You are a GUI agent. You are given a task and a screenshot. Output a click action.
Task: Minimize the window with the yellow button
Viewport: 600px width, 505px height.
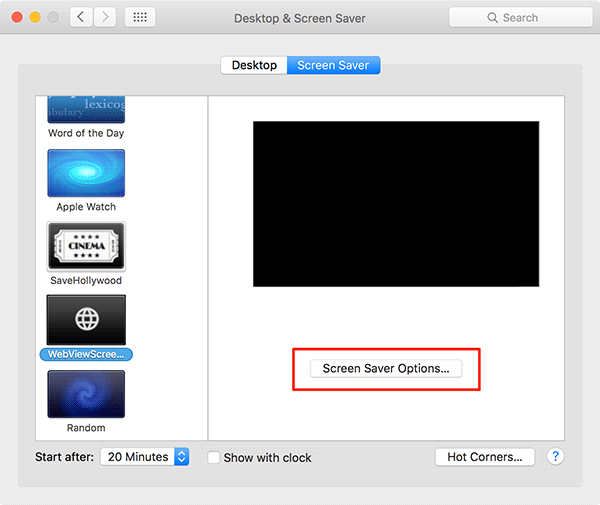tap(35, 17)
